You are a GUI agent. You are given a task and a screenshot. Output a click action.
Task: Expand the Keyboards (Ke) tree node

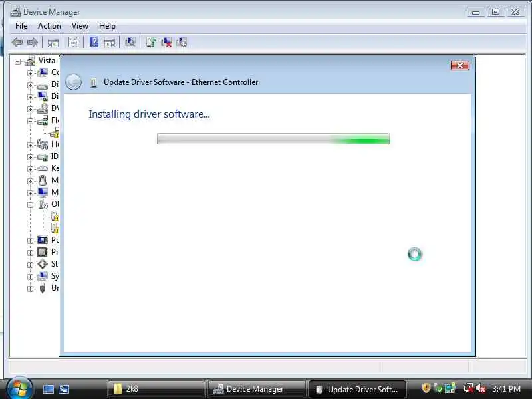(x=30, y=169)
